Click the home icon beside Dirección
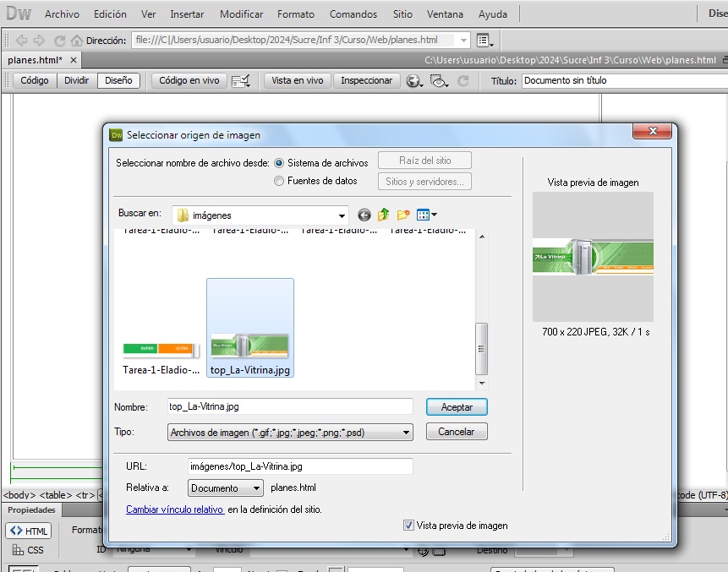This screenshot has width=728, height=572. click(78, 41)
